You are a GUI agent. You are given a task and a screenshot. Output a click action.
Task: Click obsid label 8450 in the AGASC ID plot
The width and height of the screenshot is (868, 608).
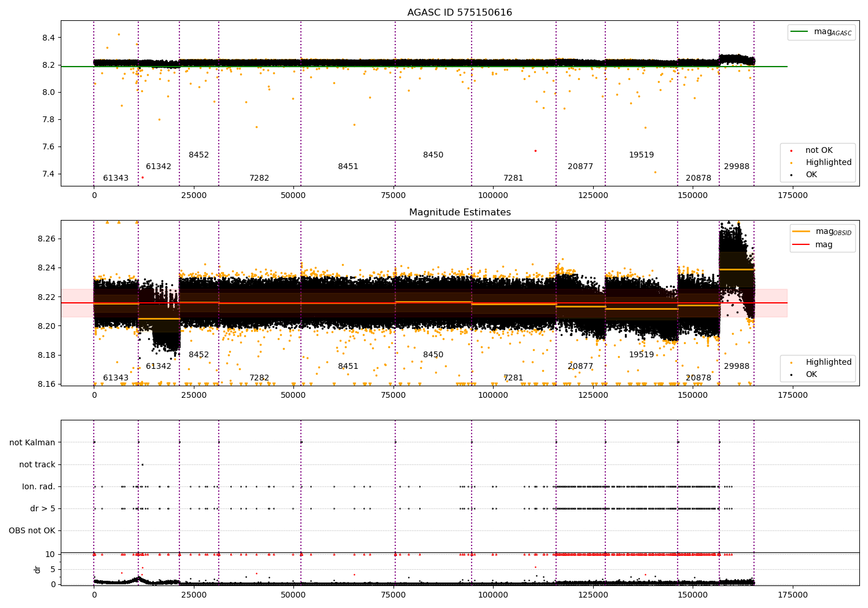click(433, 155)
